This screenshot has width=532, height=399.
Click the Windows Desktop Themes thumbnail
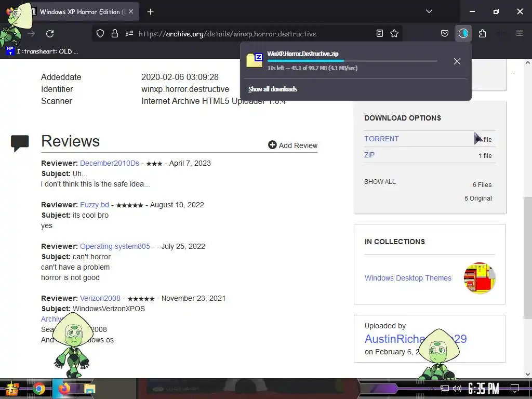pyautogui.click(x=480, y=278)
